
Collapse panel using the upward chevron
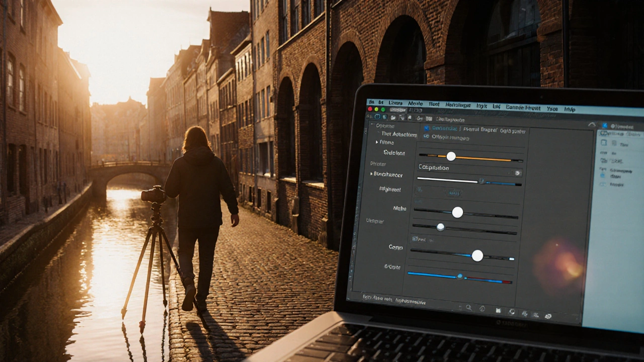pyautogui.click(x=592, y=125)
